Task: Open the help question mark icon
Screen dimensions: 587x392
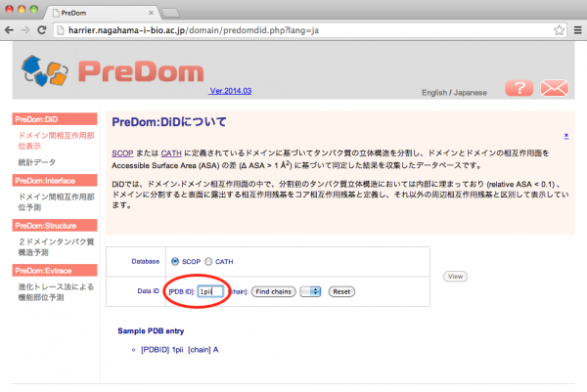Action: [x=519, y=88]
